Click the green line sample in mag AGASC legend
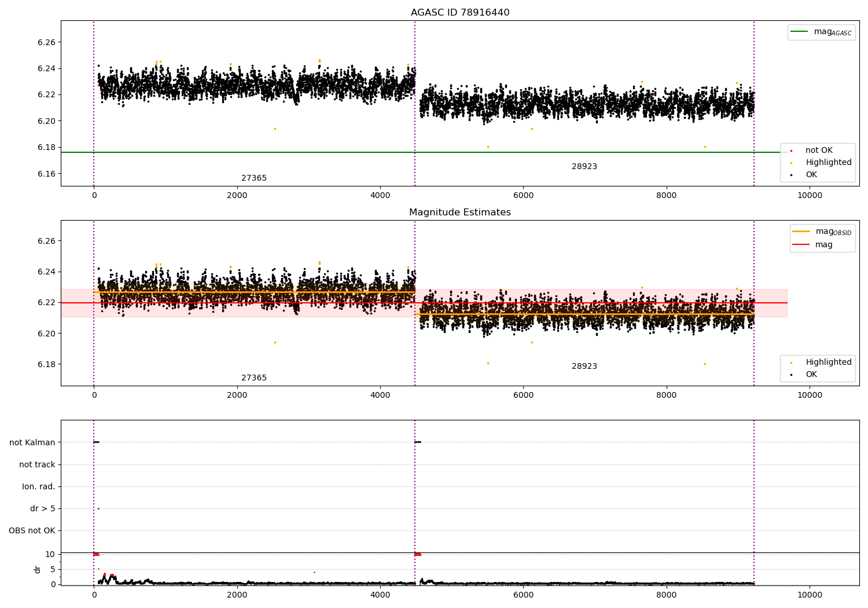Image resolution: width=868 pixels, height=608 pixels. [x=799, y=32]
